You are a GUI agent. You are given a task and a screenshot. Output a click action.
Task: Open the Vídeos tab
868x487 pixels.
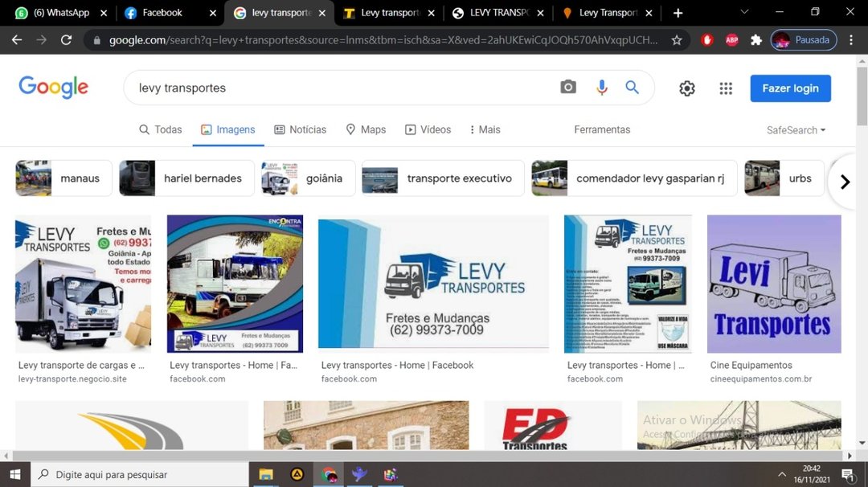pos(428,129)
